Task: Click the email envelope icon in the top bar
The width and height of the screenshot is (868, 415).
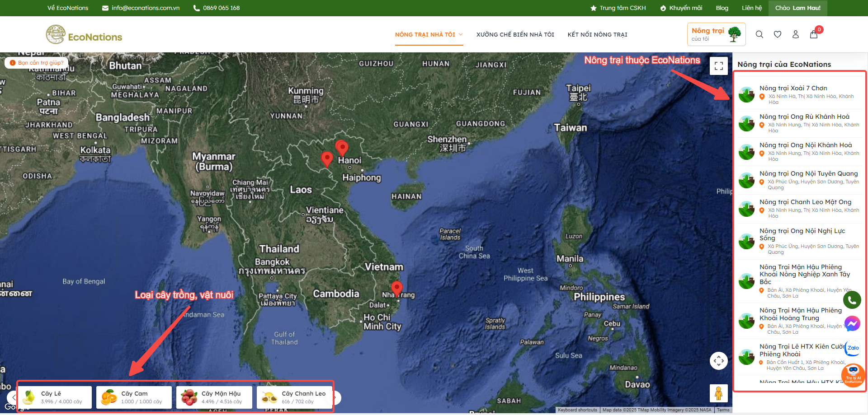Action: (105, 8)
